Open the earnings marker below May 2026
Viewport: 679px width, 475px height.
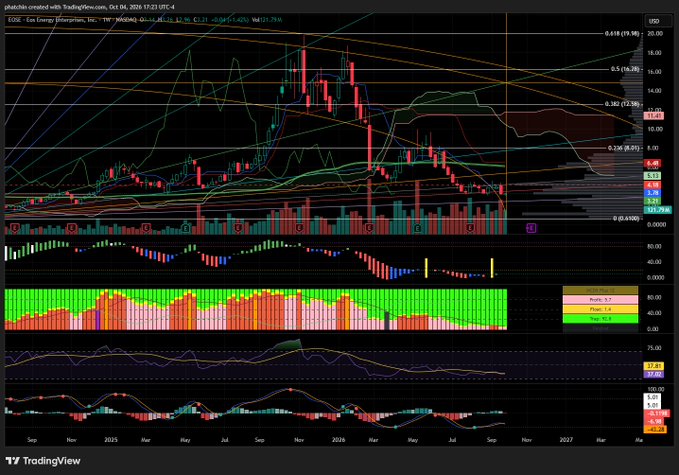pyautogui.click(x=417, y=227)
